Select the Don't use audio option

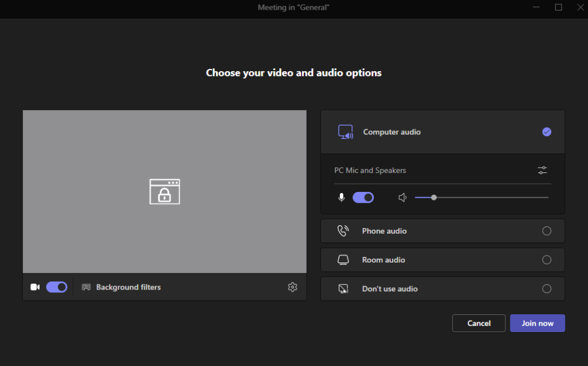pyautogui.click(x=547, y=288)
